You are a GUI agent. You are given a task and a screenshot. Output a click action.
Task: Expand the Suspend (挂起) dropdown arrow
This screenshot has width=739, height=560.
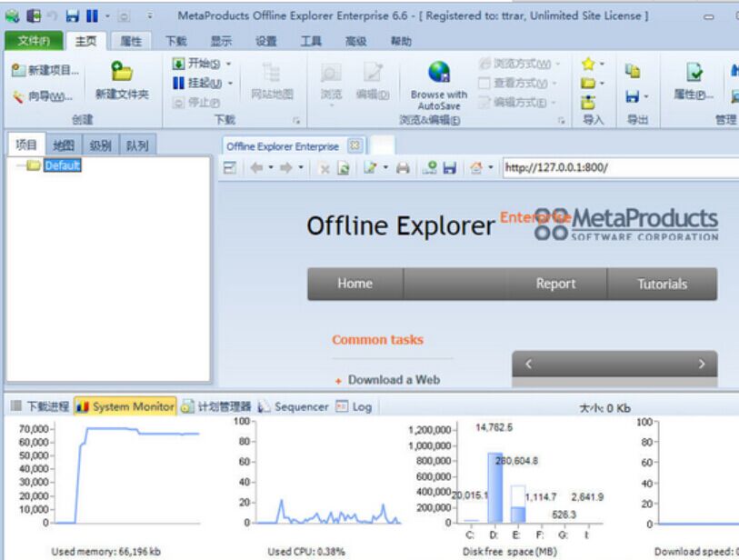tap(231, 84)
